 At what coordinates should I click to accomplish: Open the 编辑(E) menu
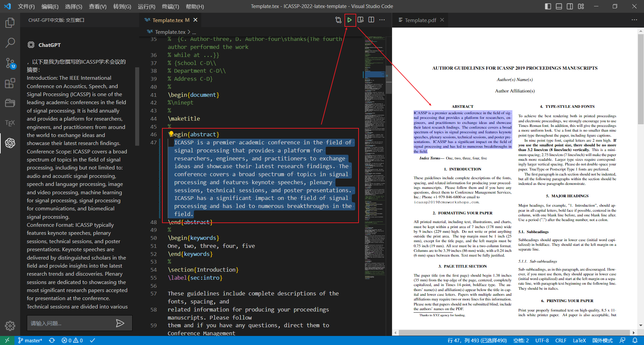(50, 6)
